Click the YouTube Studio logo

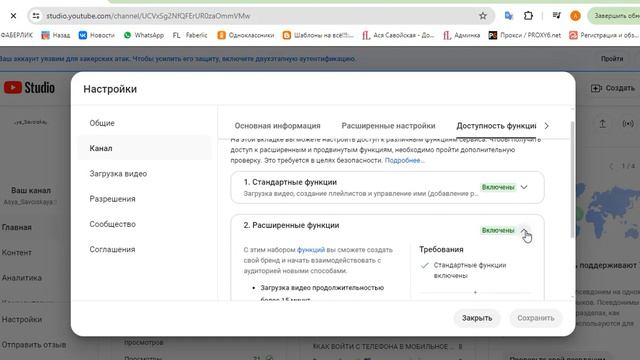click(x=29, y=87)
